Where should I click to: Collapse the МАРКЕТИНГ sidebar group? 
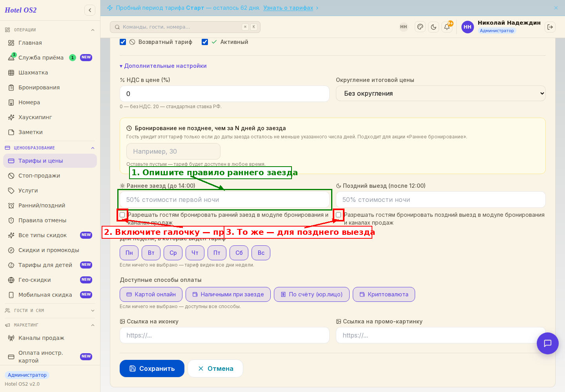point(50,325)
